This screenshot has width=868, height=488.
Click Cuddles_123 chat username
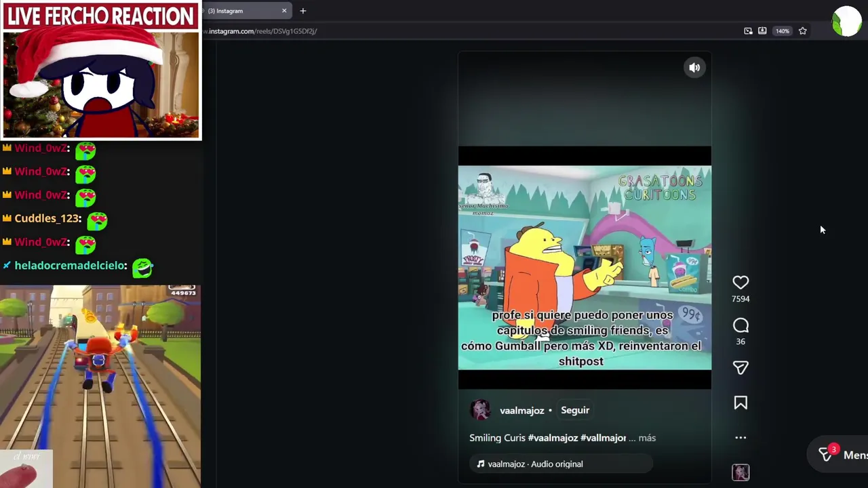(48, 218)
